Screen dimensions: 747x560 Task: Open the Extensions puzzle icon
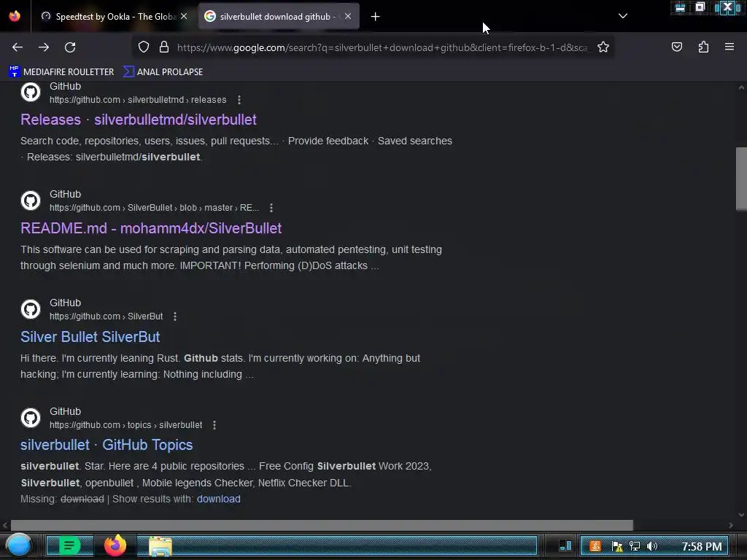pos(703,47)
